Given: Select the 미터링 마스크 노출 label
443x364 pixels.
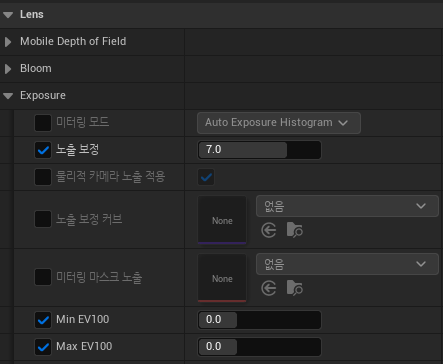Looking at the screenshot, I should click(x=99, y=277).
